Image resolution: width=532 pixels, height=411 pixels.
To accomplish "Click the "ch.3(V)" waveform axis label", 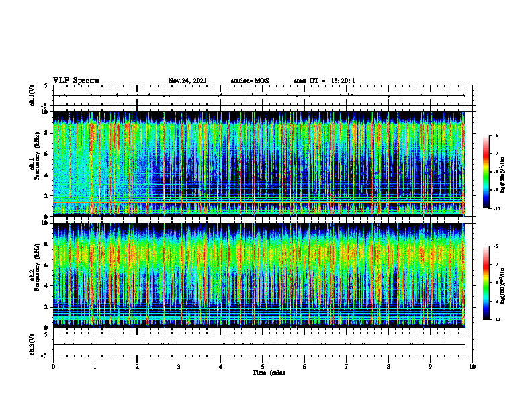I will point(32,345).
